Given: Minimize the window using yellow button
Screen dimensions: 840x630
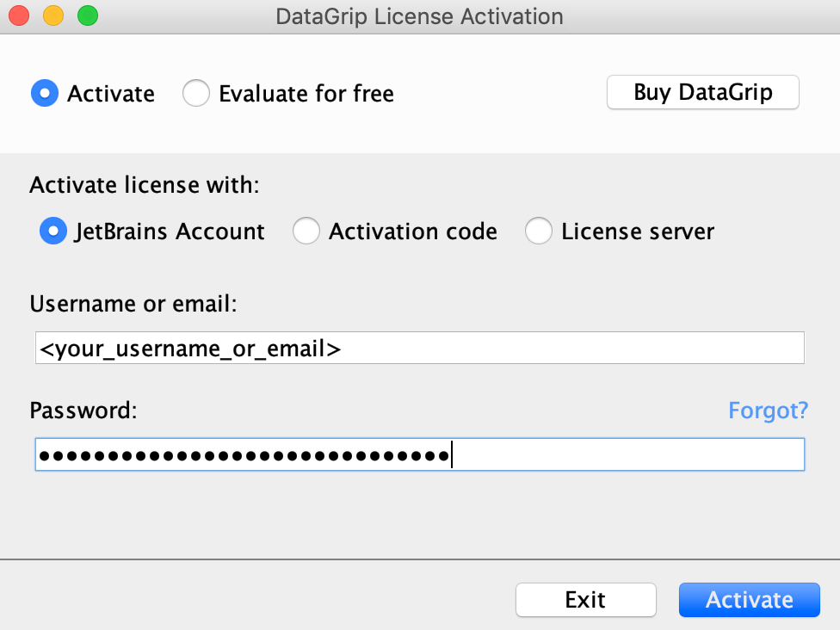Looking at the screenshot, I should coord(53,15).
